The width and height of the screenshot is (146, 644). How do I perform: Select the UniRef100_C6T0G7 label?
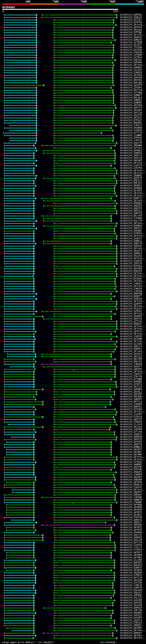(131, 70)
